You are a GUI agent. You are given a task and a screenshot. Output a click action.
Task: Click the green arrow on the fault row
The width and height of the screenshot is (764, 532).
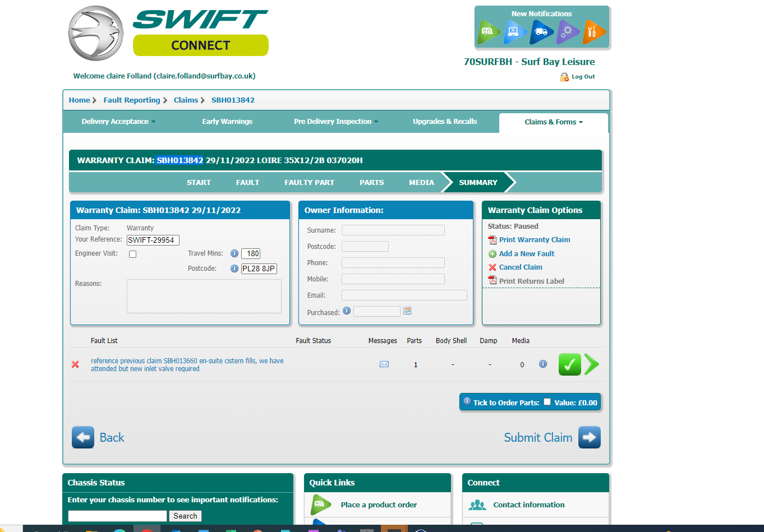pos(591,364)
